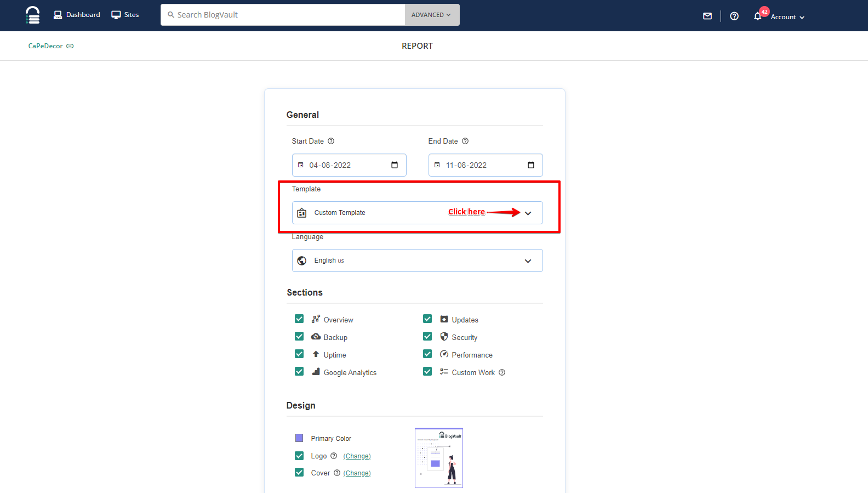Open the CaPeDecor site link
The image size is (868, 493).
45,46
